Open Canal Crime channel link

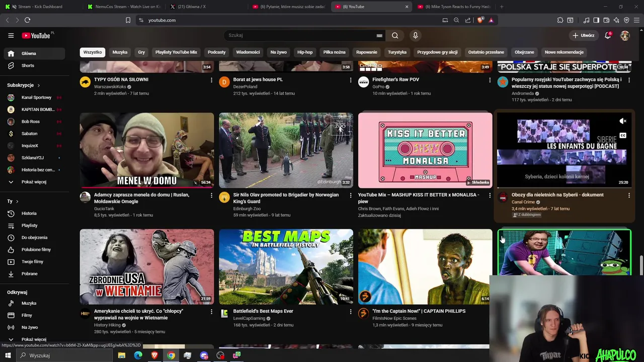523,202
